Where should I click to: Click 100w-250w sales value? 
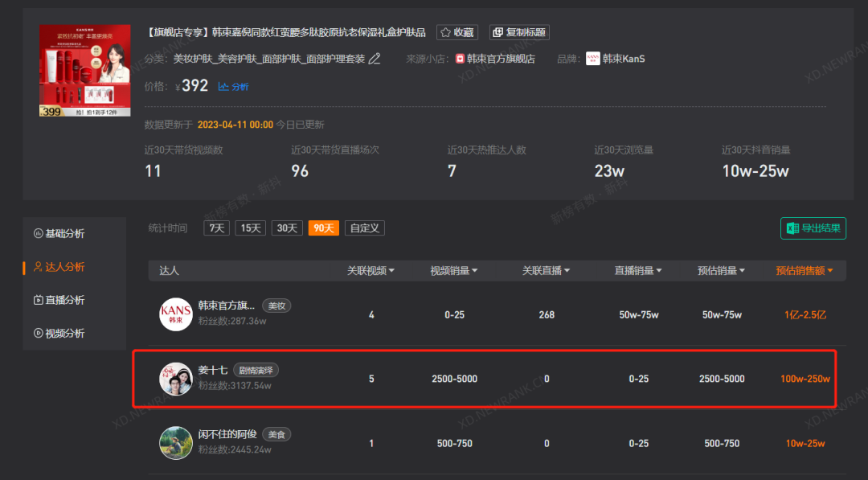coord(805,379)
